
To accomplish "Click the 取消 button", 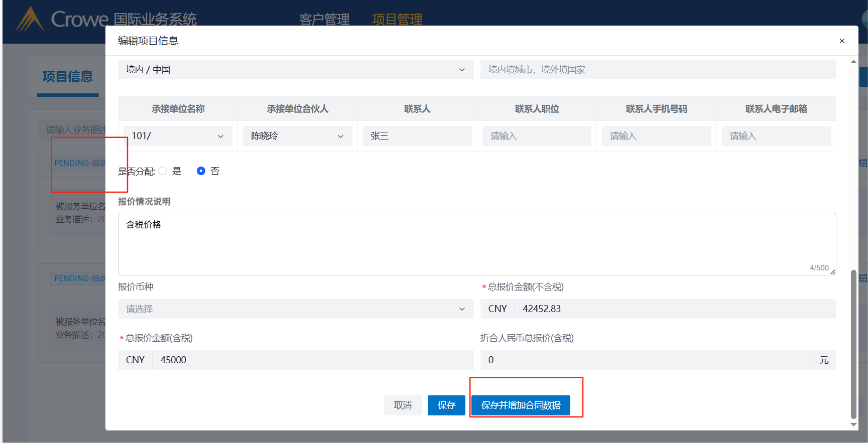I will point(403,405).
